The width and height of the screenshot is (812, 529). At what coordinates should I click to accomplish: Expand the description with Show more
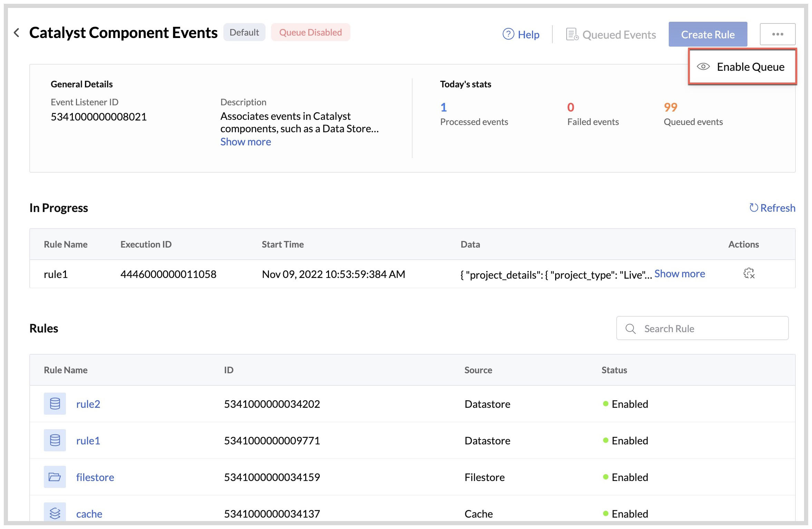tap(245, 142)
